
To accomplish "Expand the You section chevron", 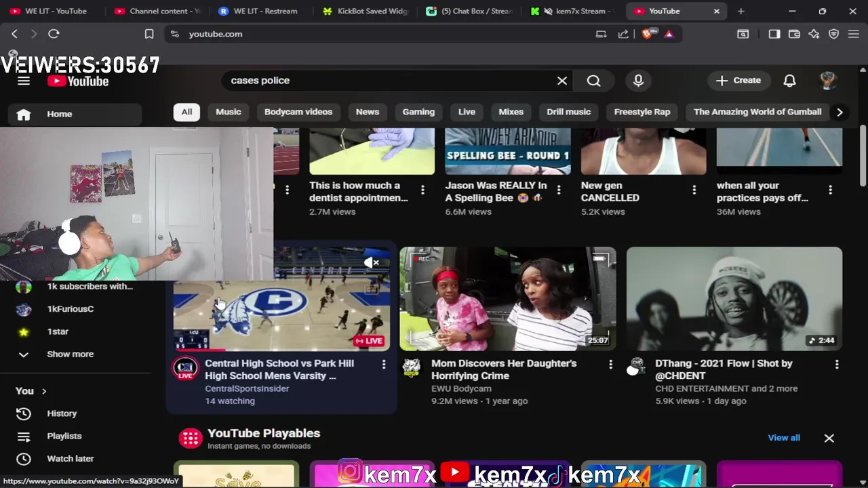I will coord(44,391).
